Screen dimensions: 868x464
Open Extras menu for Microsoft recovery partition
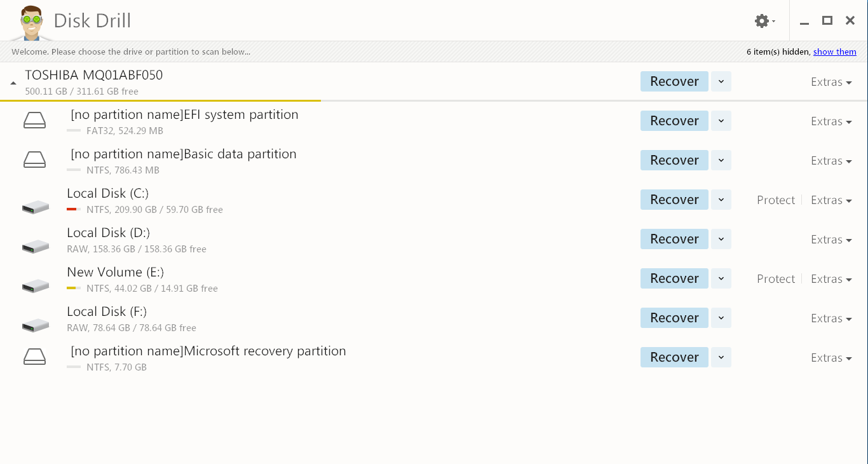click(831, 358)
